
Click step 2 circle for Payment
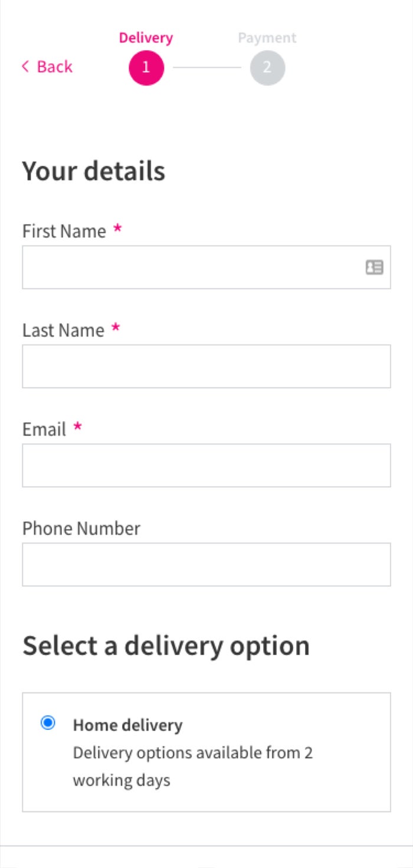point(267,68)
